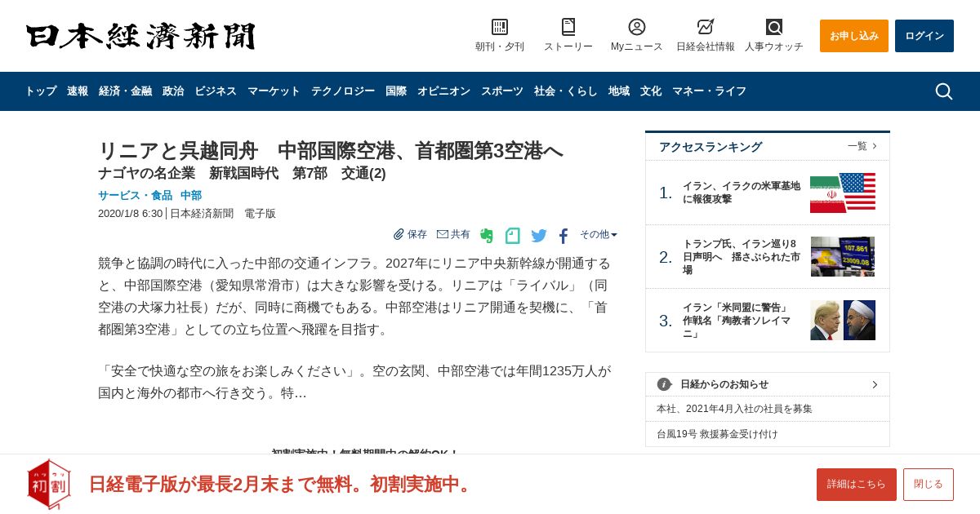This screenshot has height=514, width=980.
Task: Open ranking 2: トランプ氏、イラン巡り8日声明へ
Action: click(x=742, y=257)
